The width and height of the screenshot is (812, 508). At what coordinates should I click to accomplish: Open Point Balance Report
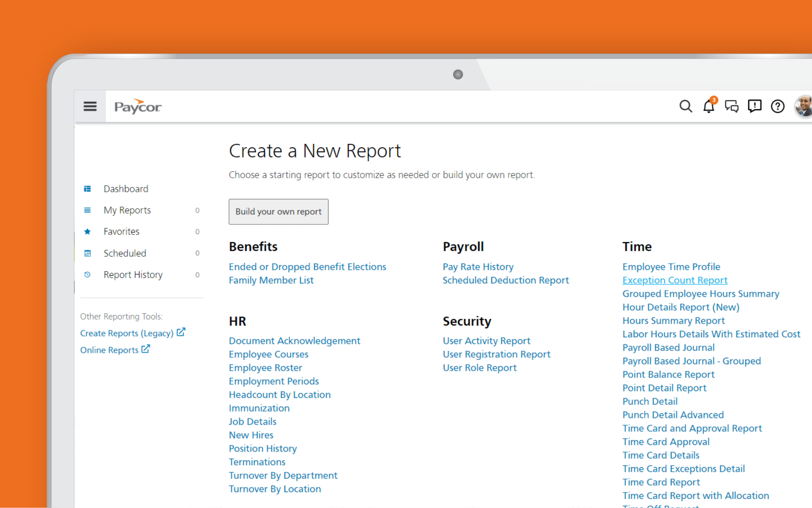point(669,374)
